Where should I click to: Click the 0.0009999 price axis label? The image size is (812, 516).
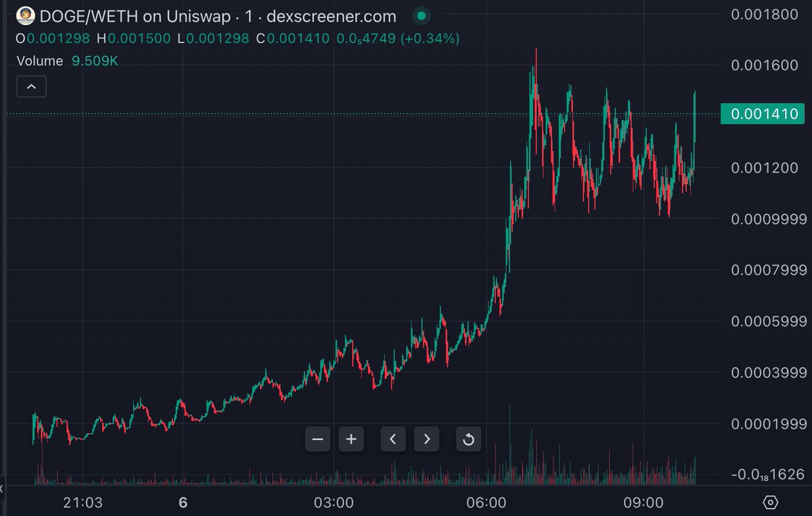(769, 219)
